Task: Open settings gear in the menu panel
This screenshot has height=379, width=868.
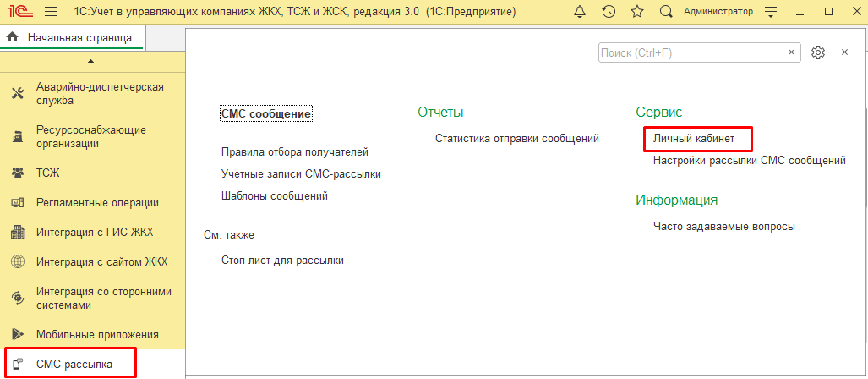Action: [x=817, y=52]
